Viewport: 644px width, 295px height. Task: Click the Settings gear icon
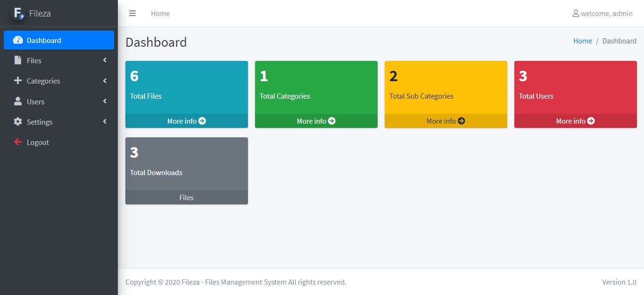pos(18,122)
